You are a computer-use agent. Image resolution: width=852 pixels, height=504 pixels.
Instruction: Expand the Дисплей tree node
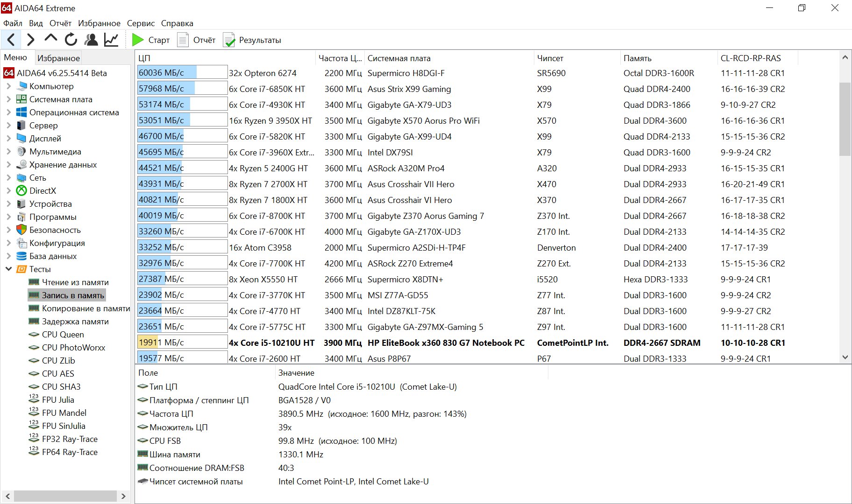coord(8,139)
